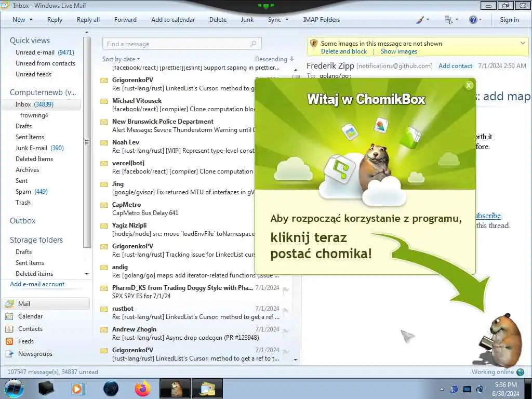Open the blue Help question mark icon
532x399 pixels.
473,20
